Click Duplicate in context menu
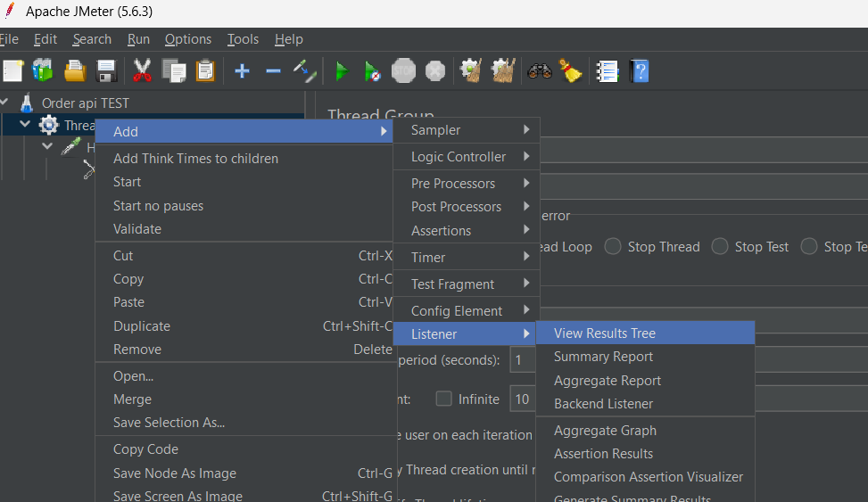Image resolution: width=868 pixels, height=502 pixels. [x=244, y=326]
